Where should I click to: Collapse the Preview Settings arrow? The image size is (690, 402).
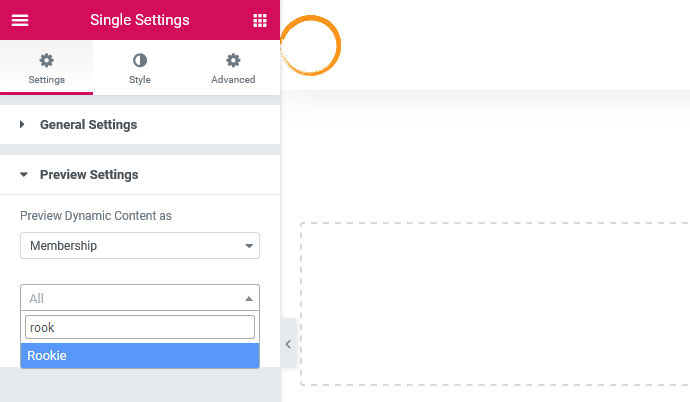coord(22,175)
